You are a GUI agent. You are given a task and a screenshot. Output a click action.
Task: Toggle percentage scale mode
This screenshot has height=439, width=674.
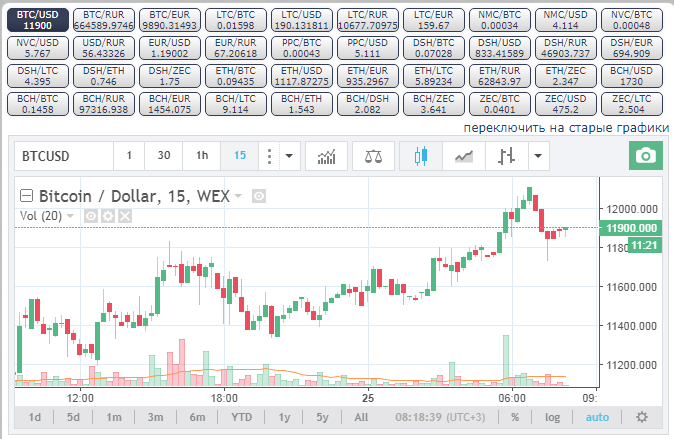tap(515, 417)
